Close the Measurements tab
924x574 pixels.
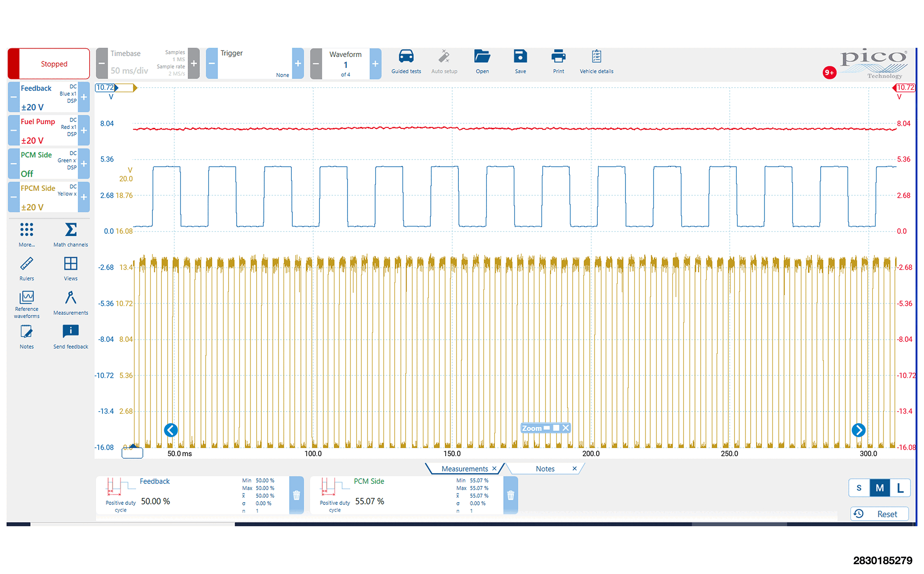[494, 469]
